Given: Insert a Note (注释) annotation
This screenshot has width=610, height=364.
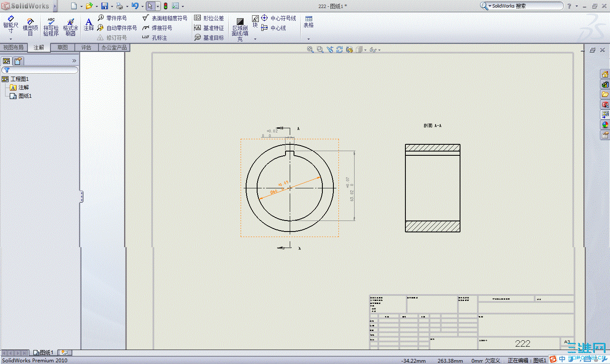Looking at the screenshot, I should pos(89,25).
